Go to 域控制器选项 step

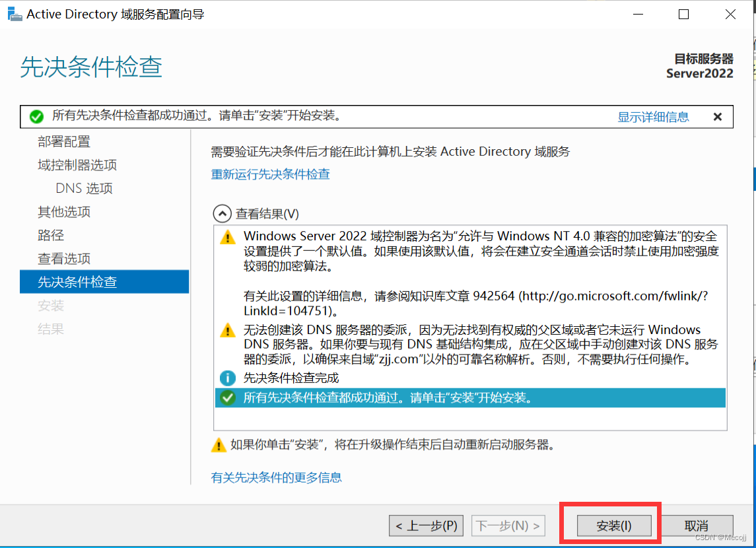pos(77,165)
